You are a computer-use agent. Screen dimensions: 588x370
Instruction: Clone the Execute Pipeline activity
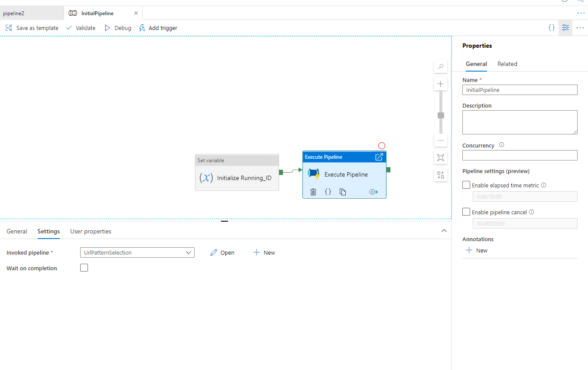pos(343,191)
